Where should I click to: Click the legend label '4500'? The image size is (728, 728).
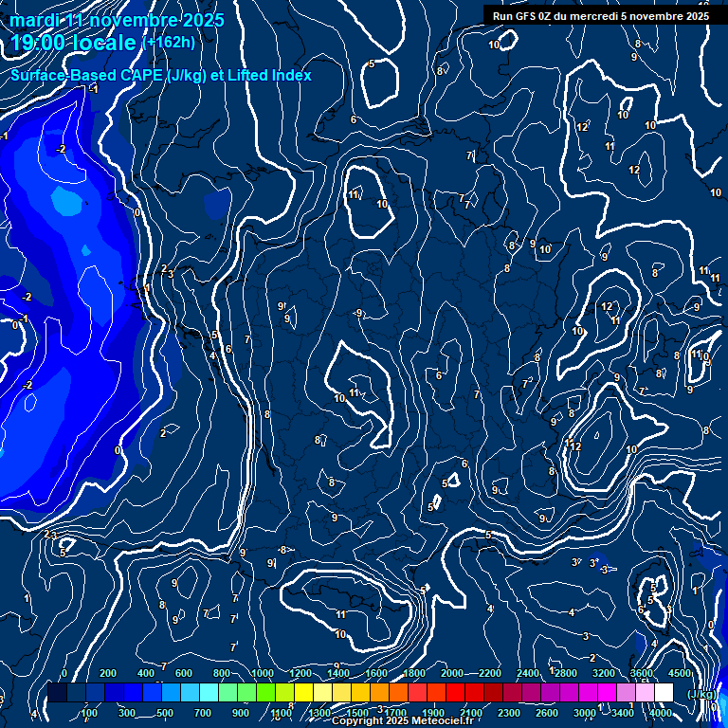click(x=681, y=673)
